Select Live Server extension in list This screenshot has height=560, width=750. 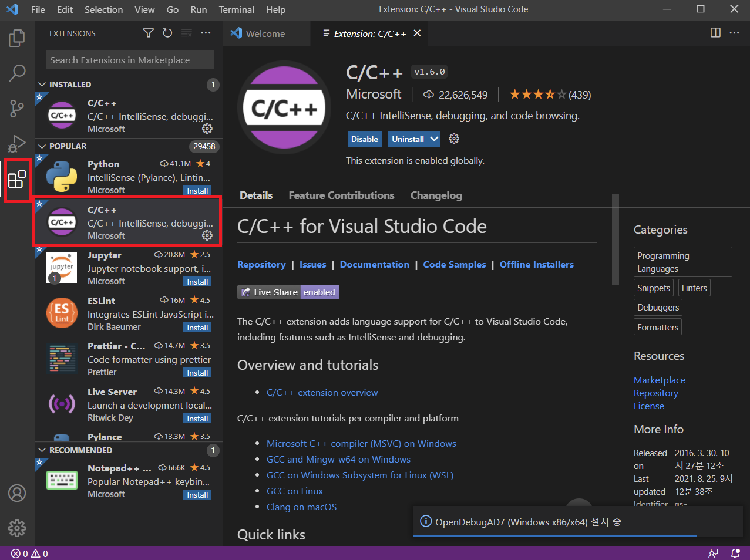[x=128, y=404]
